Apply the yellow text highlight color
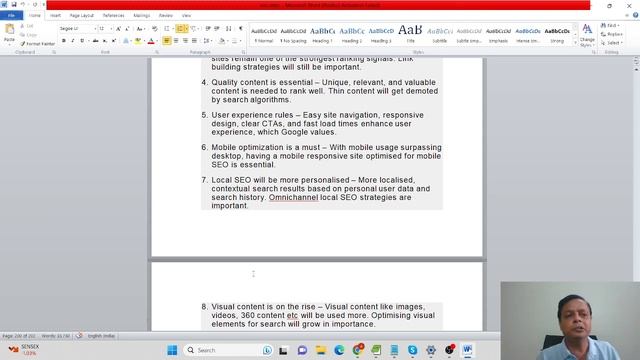 click(x=138, y=41)
